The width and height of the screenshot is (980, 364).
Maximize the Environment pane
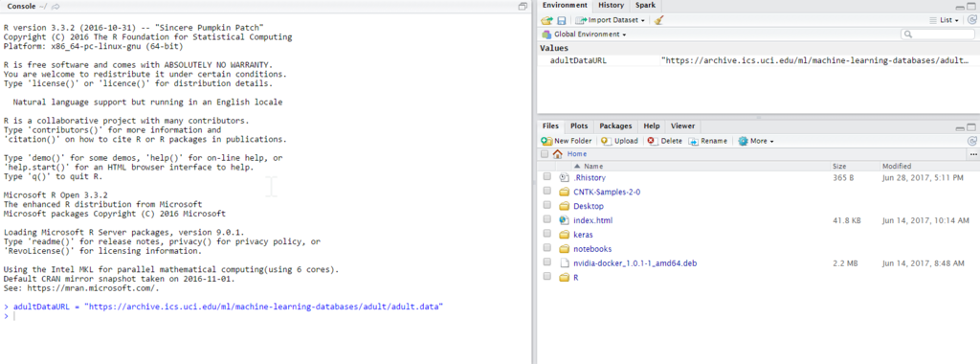(971, 6)
